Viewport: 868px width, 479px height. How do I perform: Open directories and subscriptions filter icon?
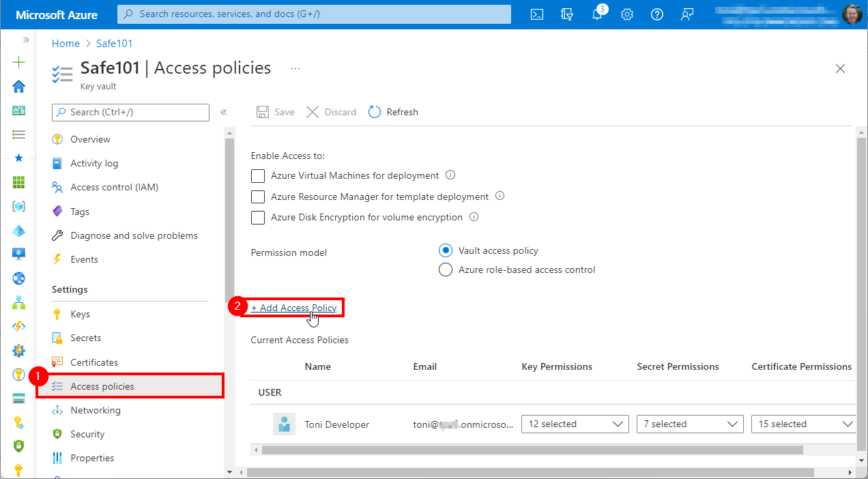click(x=567, y=14)
